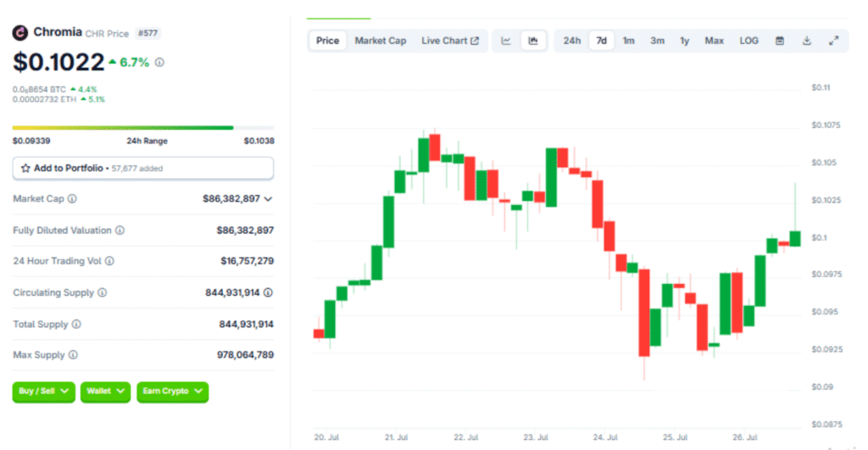
Task: Click info icon beside Fully Diluted Valuation
Action: click(120, 231)
